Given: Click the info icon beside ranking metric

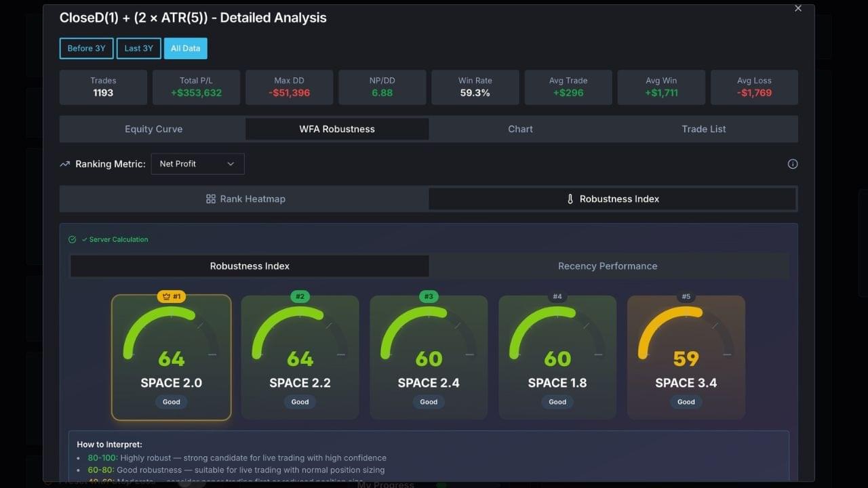Looking at the screenshot, I should pyautogui.click(x=793, y=164).
